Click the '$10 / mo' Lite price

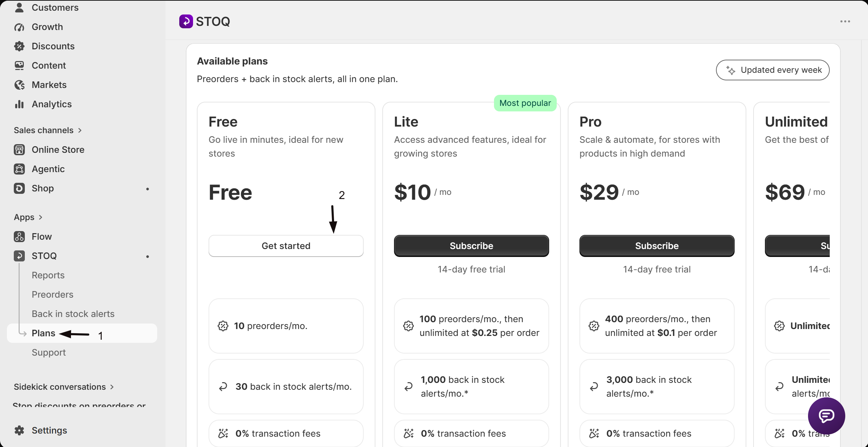[423, 192]
